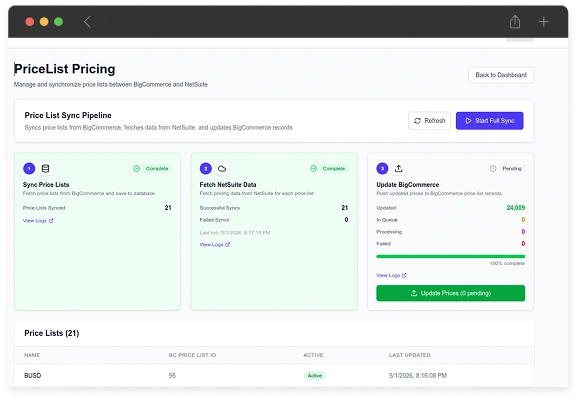
Task: Click step 3 circle badge
Action: pyautogui.click(x=382, y=168)
